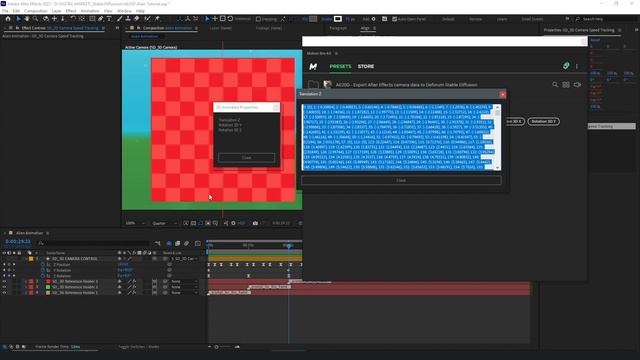Open the Animation menu
The image size is (640, 360).
pos(90,11)
